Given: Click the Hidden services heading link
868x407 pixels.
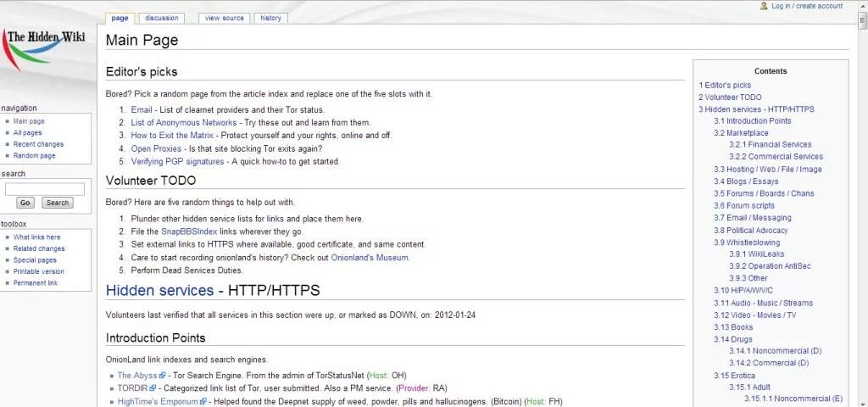Looking at the screenshot, I should click(159, 291).
